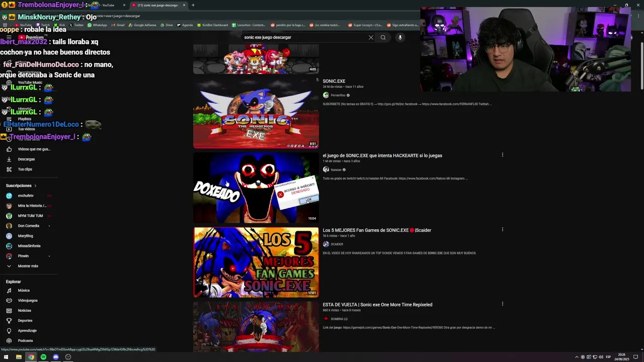Click ESP language indicator in taskbar
The image size is (644, 362).
point(608,357)
